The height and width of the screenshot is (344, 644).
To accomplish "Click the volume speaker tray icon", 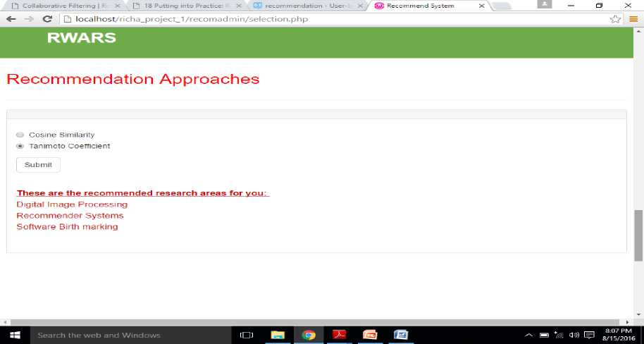I will click(574, 335).
